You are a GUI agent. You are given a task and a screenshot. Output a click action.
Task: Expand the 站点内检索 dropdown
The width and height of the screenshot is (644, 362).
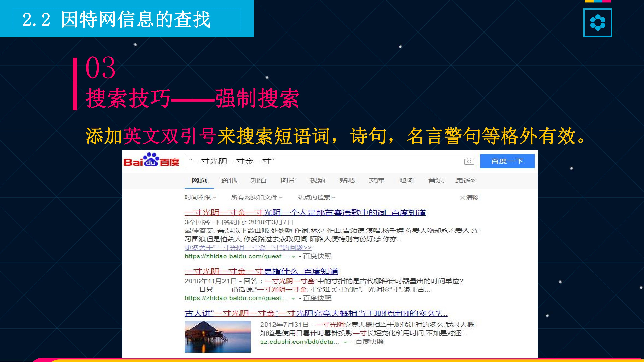pyautogui.click(x=316, y=197)
